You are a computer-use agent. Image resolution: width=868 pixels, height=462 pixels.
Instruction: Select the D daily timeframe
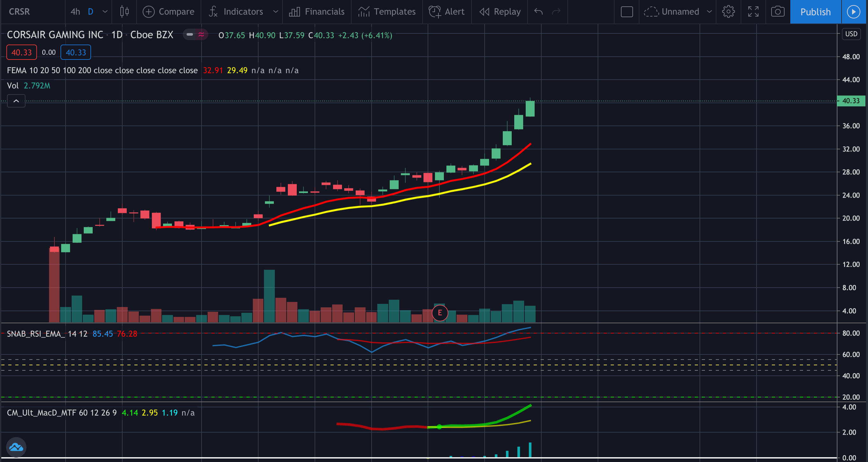[x=90, y=12]
